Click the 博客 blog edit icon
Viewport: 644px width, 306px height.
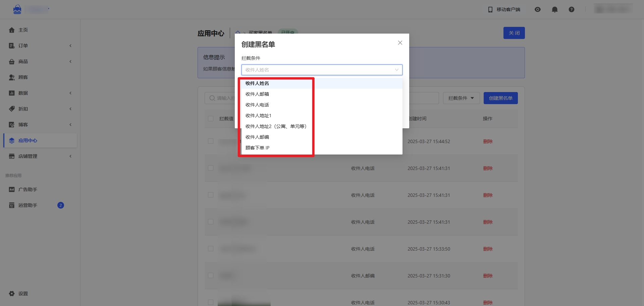(12, 125)
